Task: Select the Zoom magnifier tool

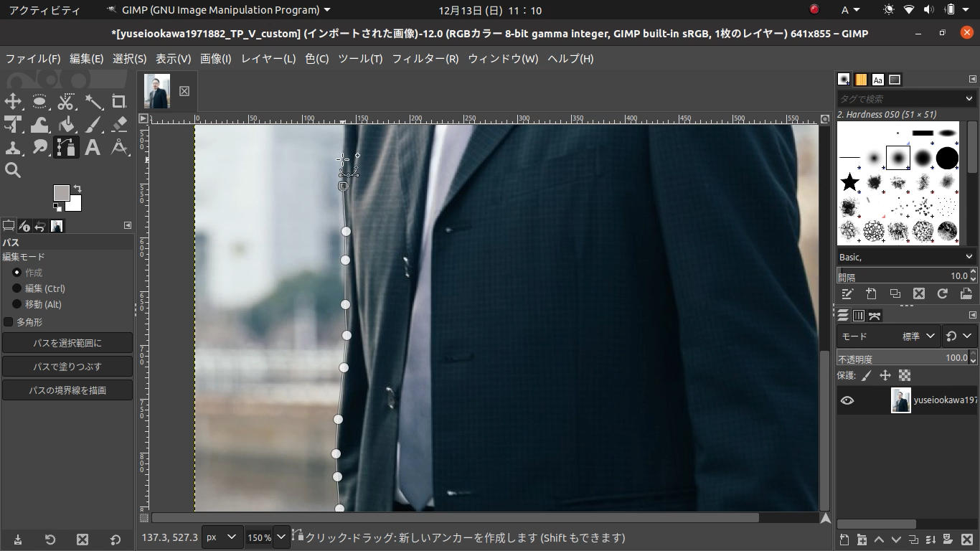Action: (13, 170)
